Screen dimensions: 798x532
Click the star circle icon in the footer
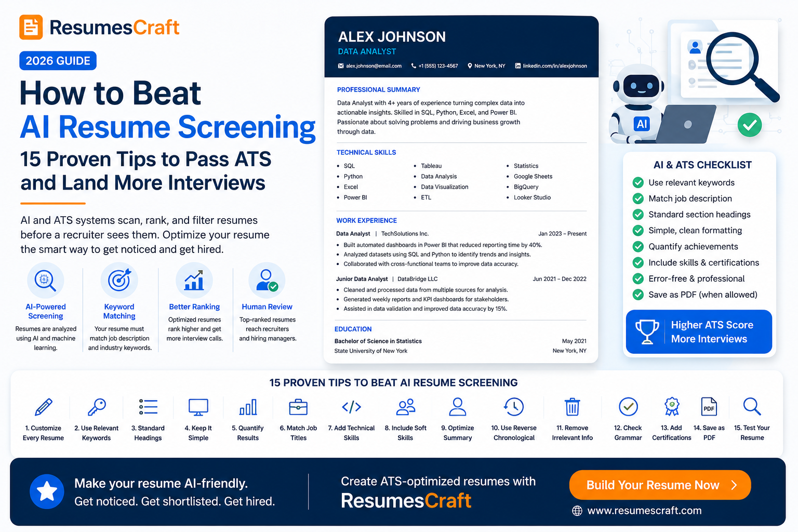tap(47, 491)
